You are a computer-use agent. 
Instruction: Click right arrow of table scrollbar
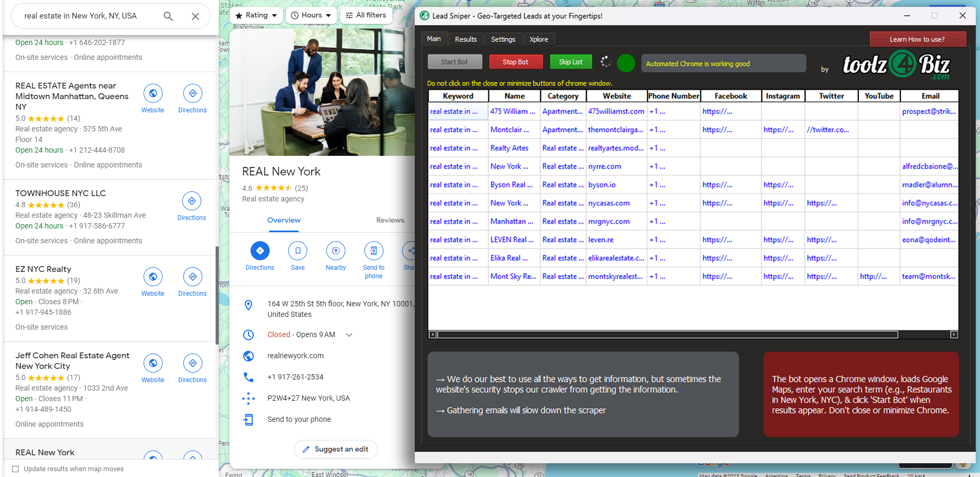954,334
